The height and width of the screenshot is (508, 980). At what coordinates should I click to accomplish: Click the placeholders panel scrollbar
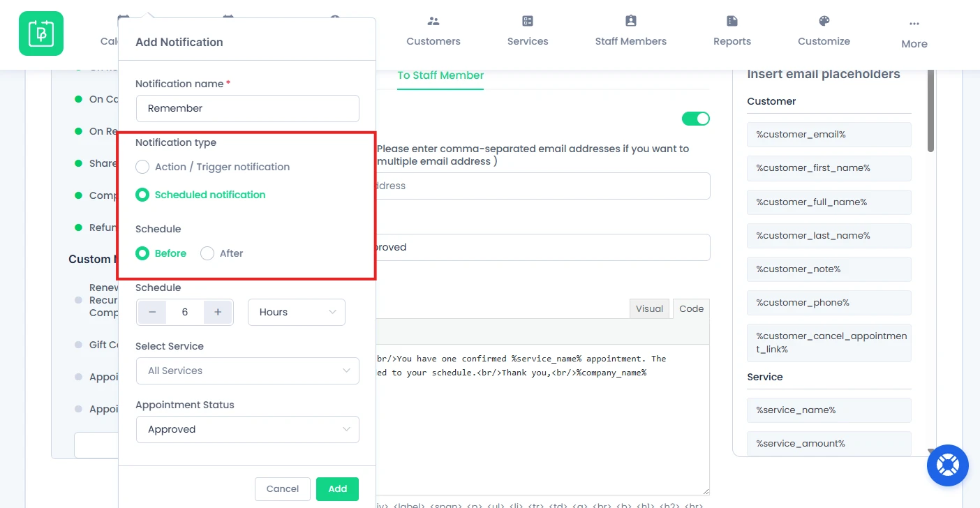point(930,110)
